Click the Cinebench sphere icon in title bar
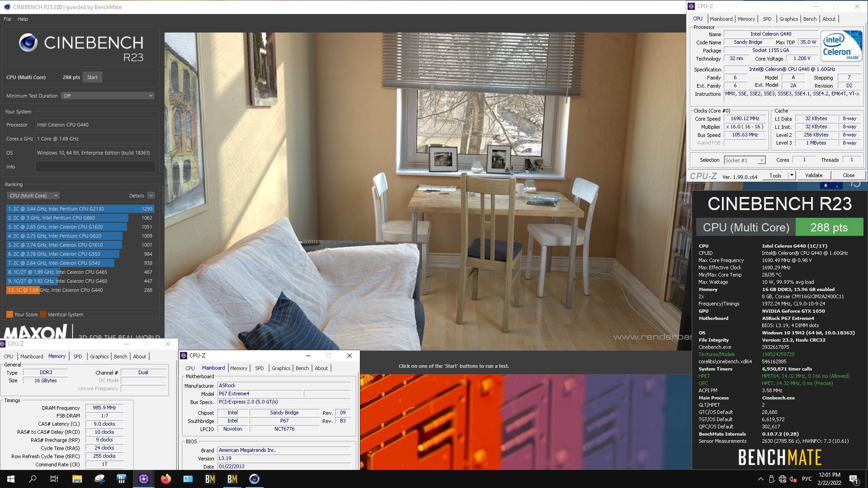 7,7
